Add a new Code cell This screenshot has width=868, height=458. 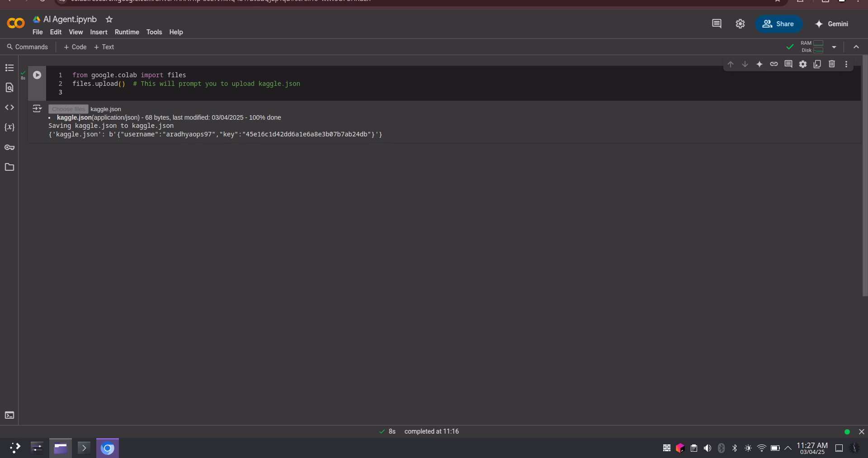(75, 47)
